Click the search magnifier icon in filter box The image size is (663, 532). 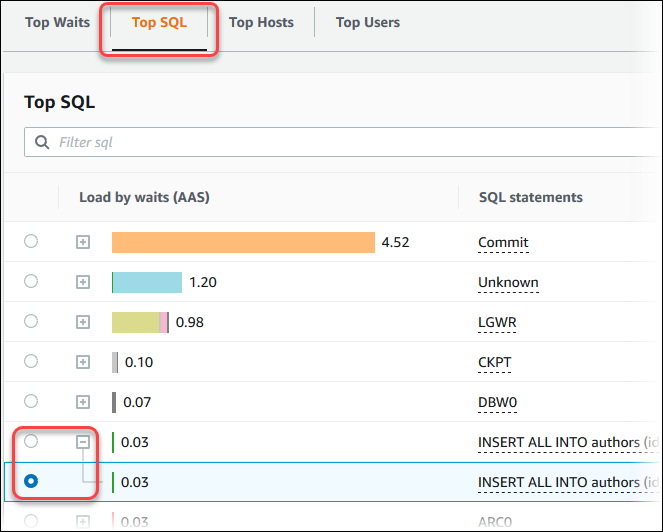tap(42, 142)
